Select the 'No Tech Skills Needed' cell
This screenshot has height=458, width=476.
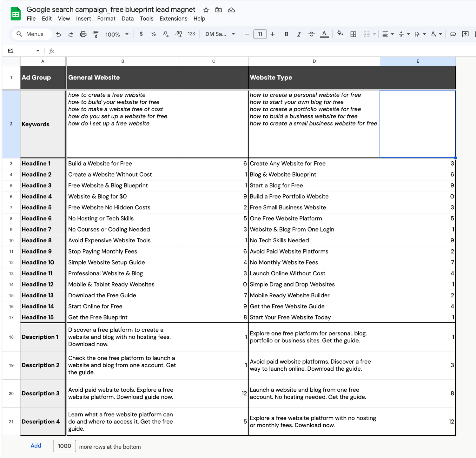314,240
